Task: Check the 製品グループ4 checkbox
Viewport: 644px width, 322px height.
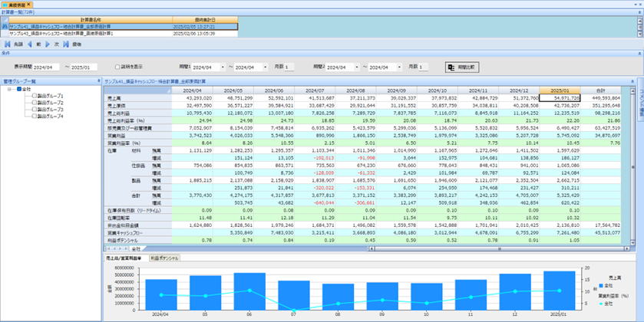Action: [35, 116]
